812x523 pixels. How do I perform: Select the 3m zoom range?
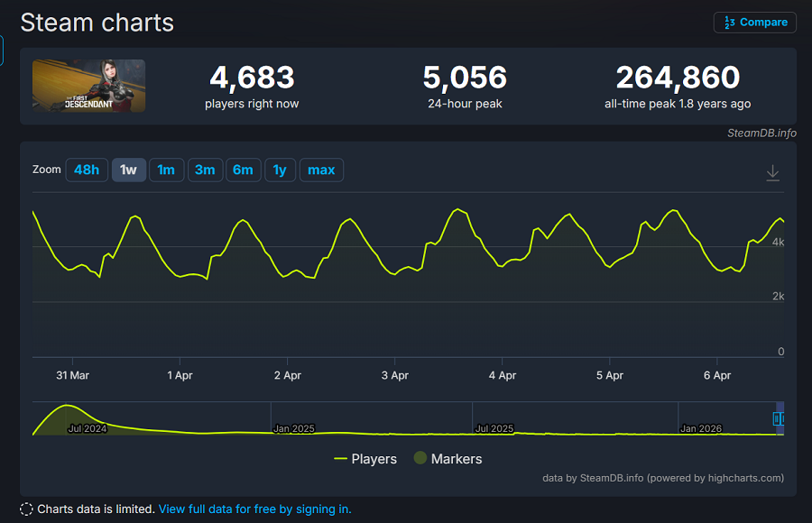[x=205, y=170]
